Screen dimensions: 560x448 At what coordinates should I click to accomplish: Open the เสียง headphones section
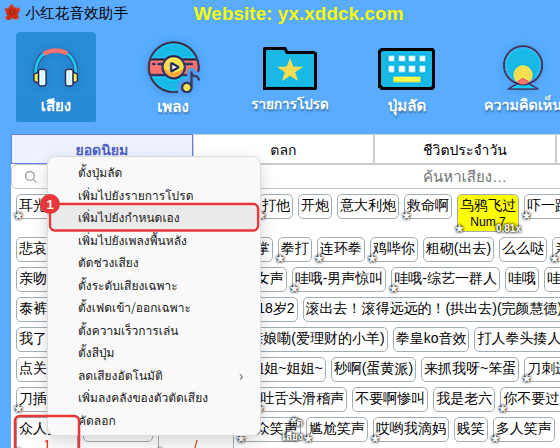(56, 77)
